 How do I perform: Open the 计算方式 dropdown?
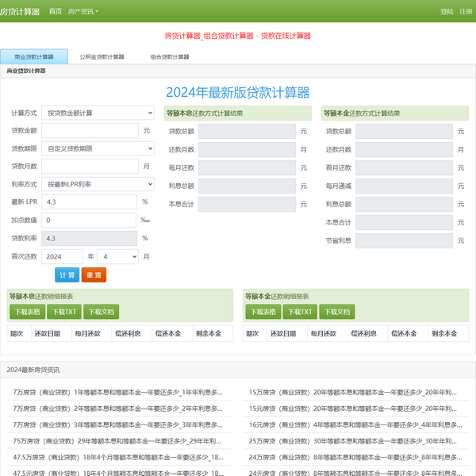point(98,113)
